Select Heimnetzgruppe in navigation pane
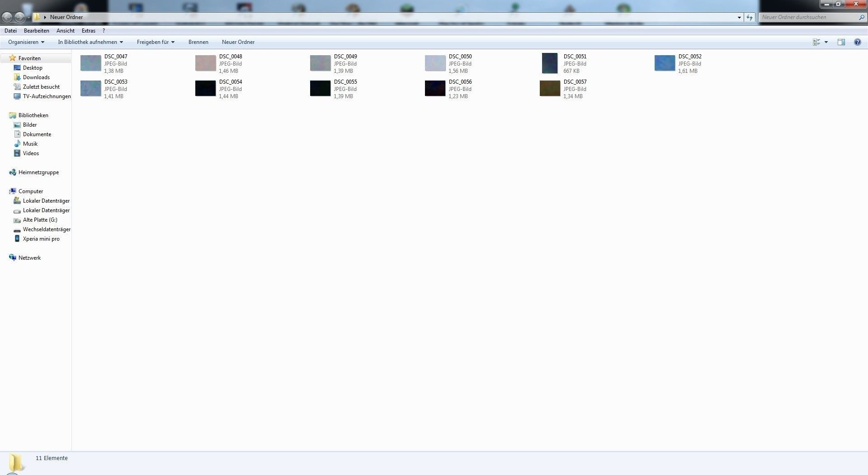This screenshot has width=868, height=475. [x=38, y=172]
